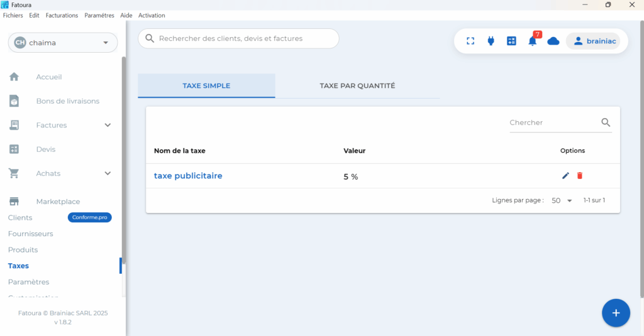644x336 pixels.
Task: Open the taxe publicitaire link
Action: [188, 176]
